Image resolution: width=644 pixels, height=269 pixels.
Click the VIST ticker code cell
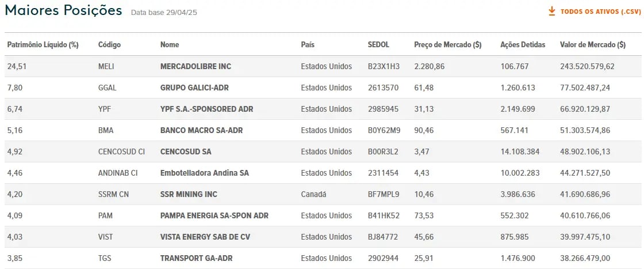[x=106, y=237]
